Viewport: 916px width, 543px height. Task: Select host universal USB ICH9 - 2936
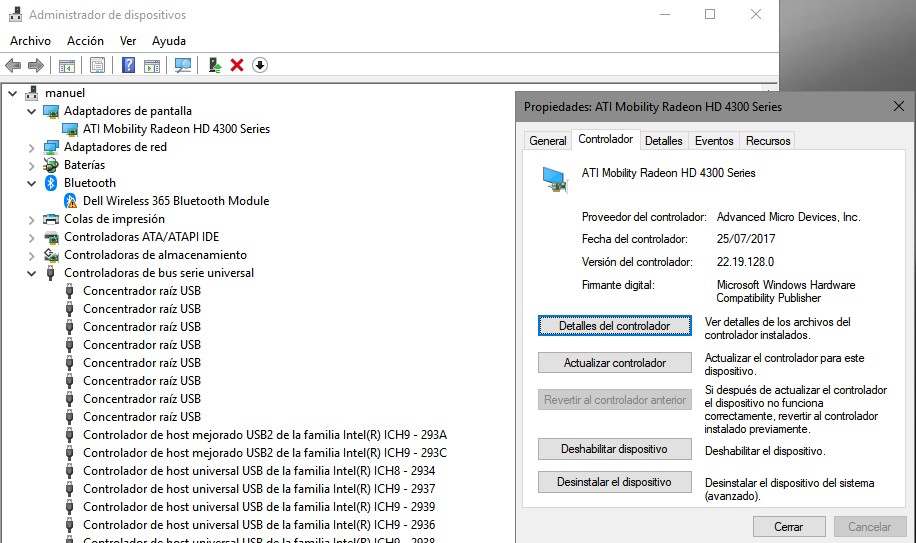[259, 525]
